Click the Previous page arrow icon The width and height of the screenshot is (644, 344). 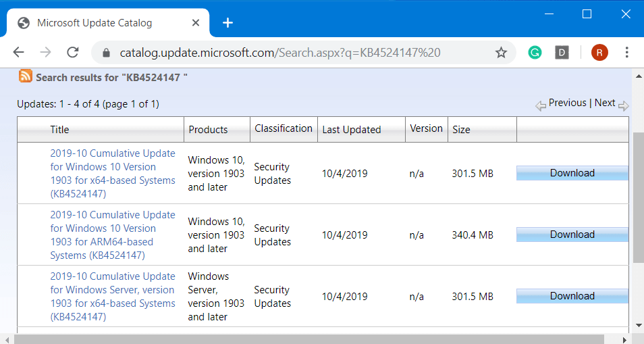(x=541, y=106)
